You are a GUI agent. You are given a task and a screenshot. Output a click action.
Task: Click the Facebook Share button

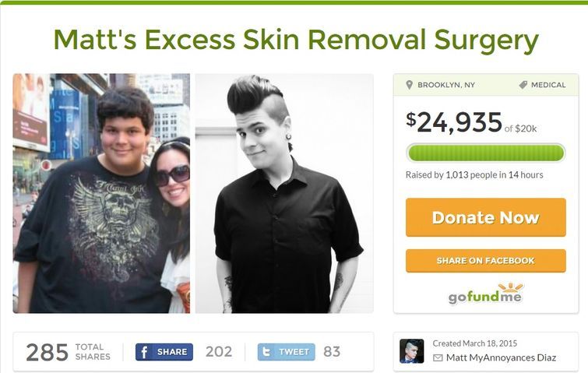[164, 352]
